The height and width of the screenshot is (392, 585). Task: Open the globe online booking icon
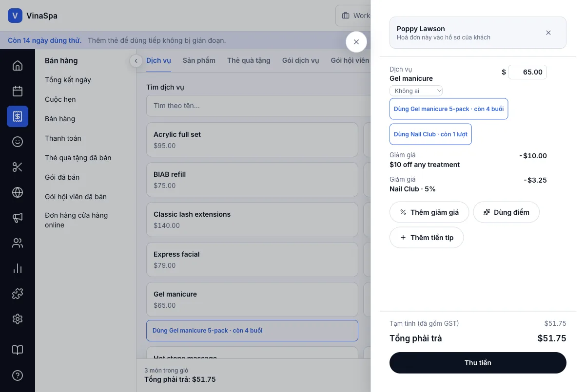point(18,192)
